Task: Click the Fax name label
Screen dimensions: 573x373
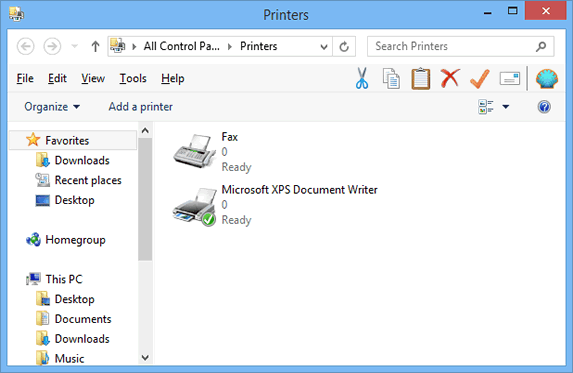Action: coord(229,137)
